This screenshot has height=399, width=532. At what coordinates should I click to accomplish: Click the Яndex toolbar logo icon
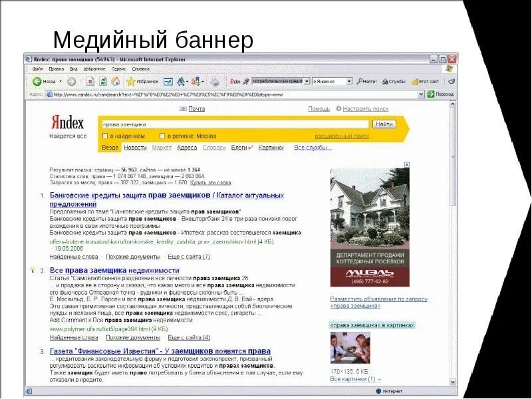coord(235,81)
